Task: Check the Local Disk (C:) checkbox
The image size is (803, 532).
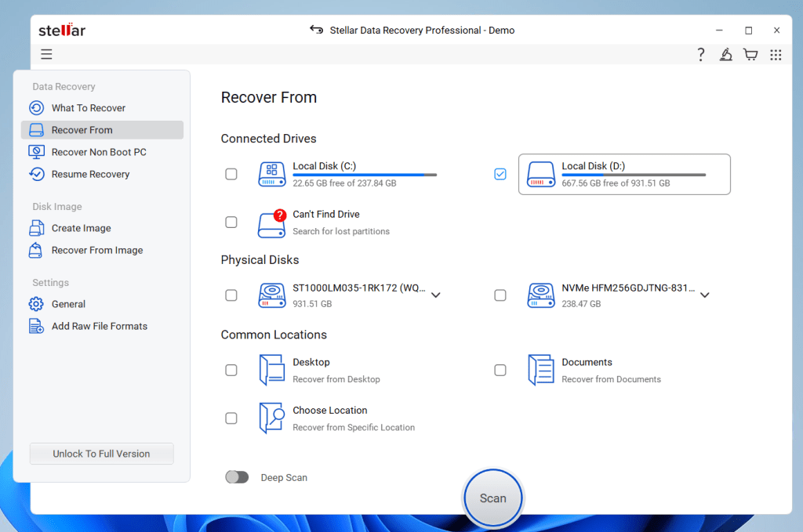Action: coord(231,174)
